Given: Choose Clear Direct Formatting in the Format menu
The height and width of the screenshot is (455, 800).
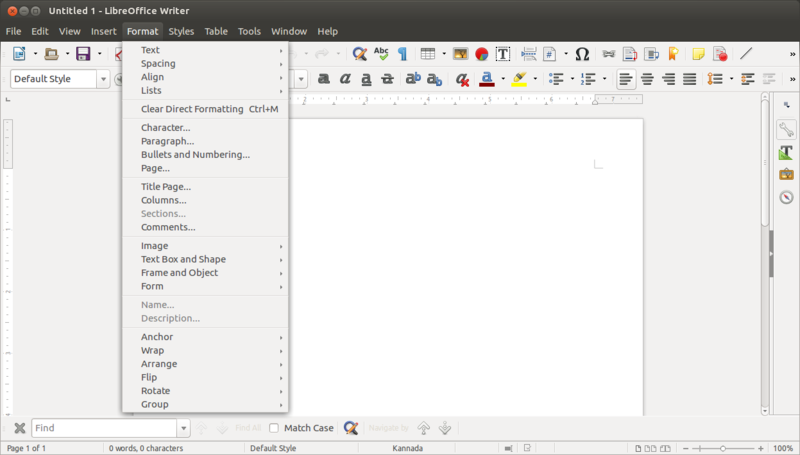Looking at the screenshot, I should 205,109.
